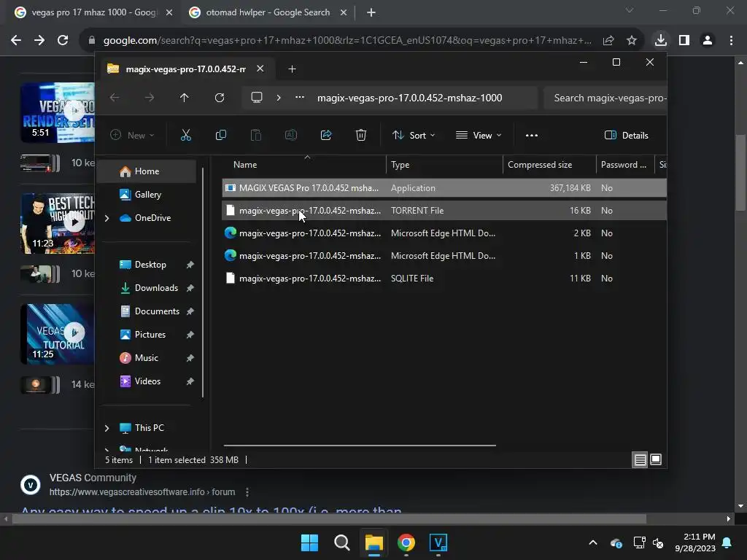This screenshot has height=560, width=747.
Task: Open the Windows Start button
Action: click(309, 542)
